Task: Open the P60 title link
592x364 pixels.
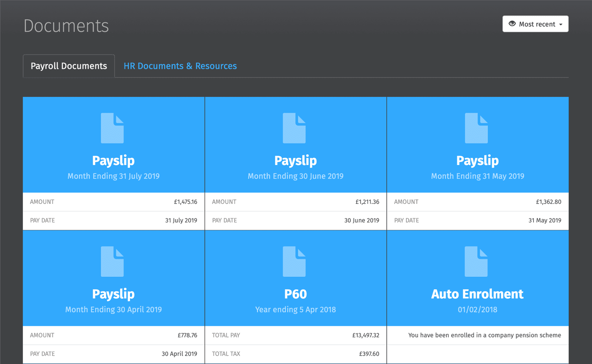Action: point(295,294)
